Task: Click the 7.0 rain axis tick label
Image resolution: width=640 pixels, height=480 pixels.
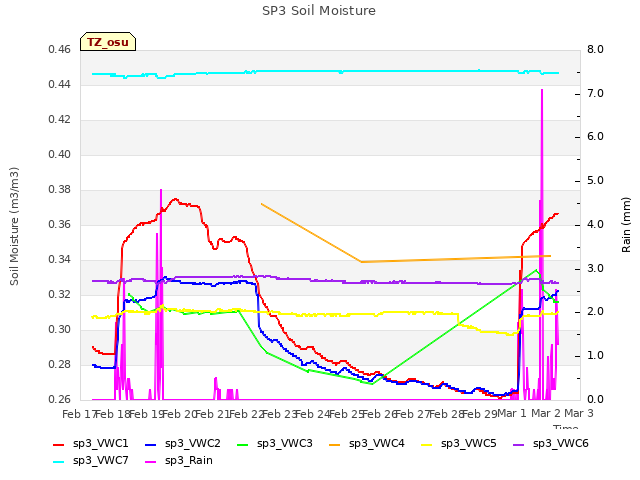Action: click(x=595, y=93)
